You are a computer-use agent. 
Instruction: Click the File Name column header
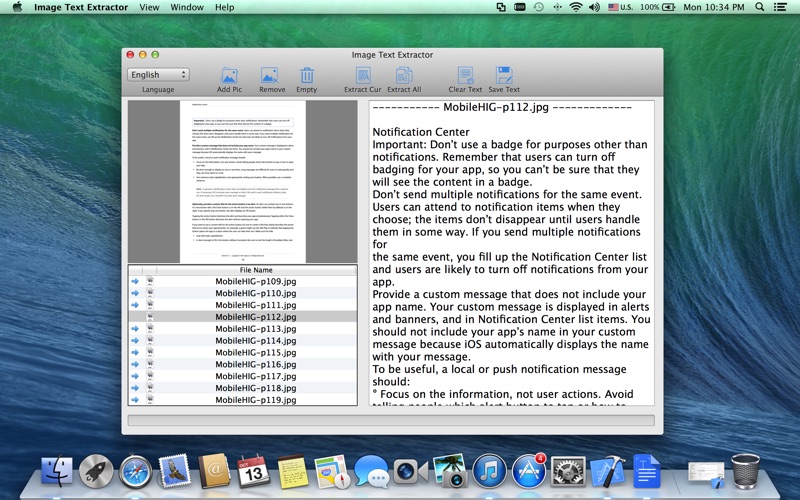[256, 270]
